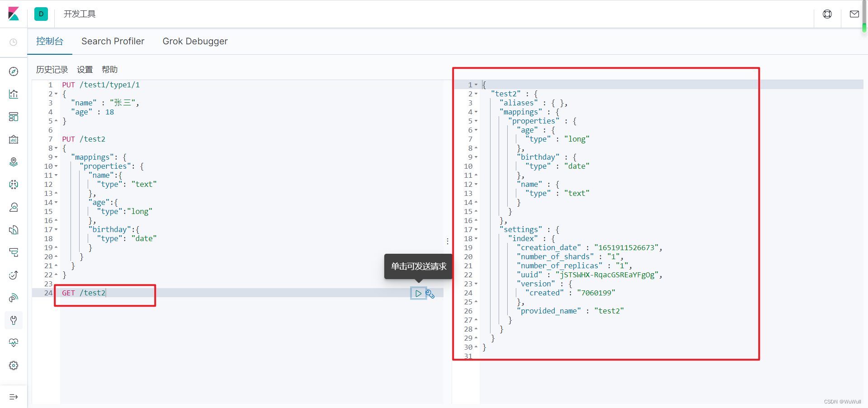
Task: Collapse editor fold at line 2
Action: 56,94
